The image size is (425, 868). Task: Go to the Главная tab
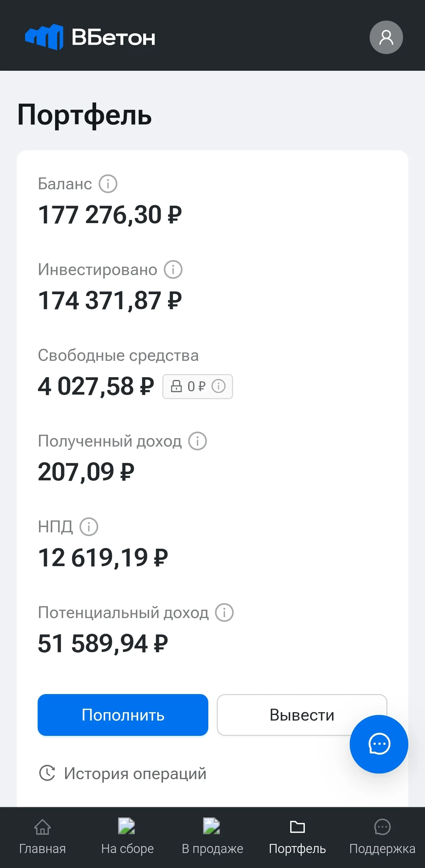[42, 837]
